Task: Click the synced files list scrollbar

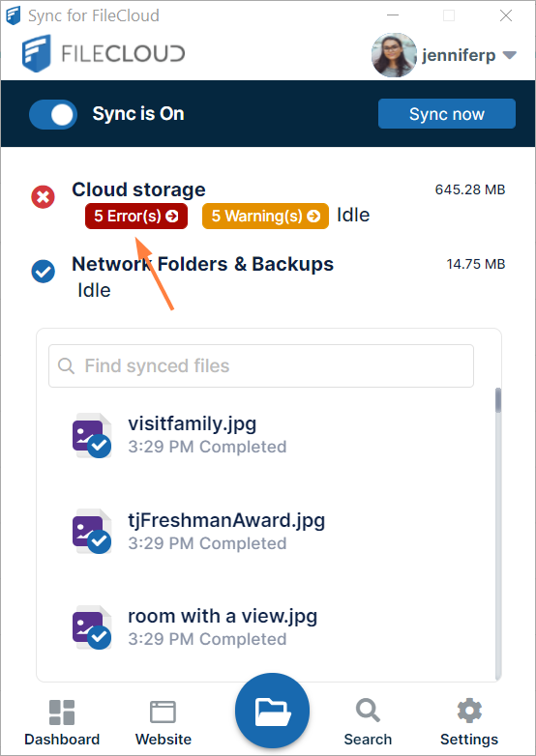Action: click(x=498, y=533)
